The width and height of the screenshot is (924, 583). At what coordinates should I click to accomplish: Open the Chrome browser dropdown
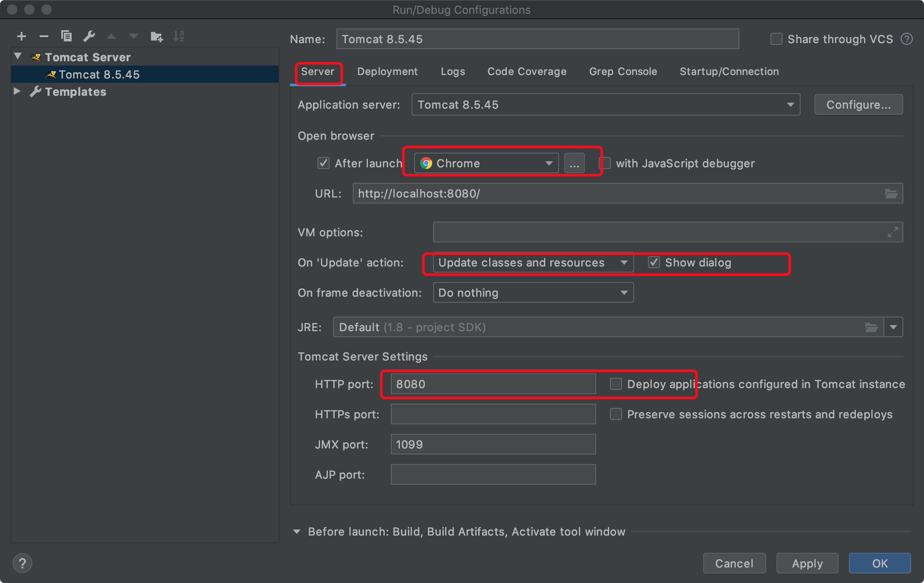(x=487, y=163)
